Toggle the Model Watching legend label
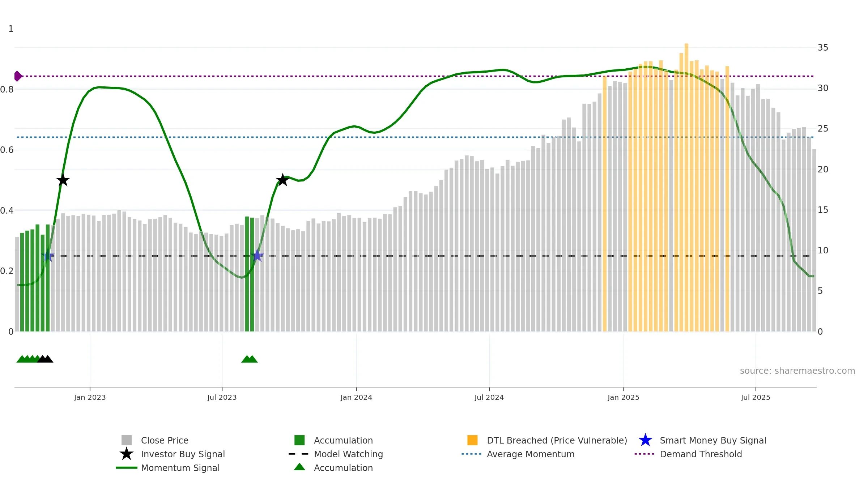The width and height of the screenshot is (868, 488). click(x=348, y=454)
